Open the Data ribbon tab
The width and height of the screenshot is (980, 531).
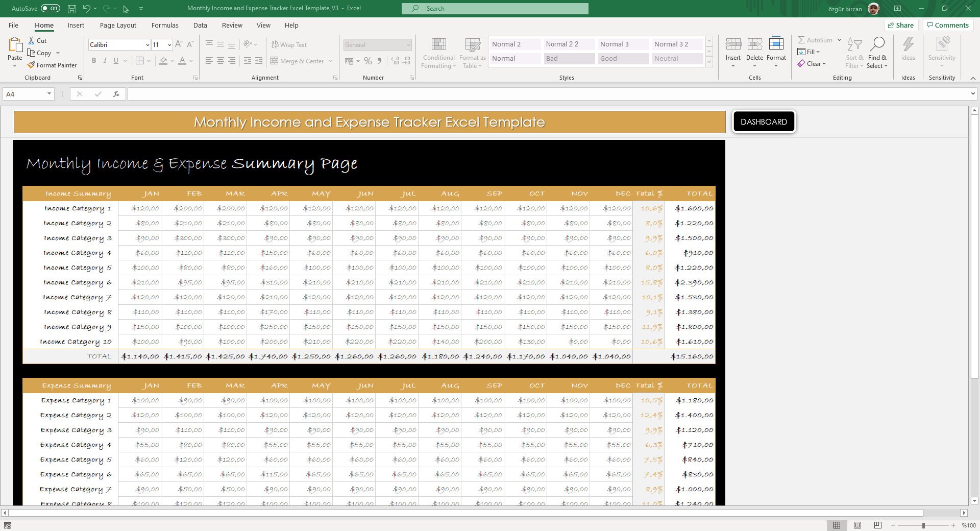200,25
